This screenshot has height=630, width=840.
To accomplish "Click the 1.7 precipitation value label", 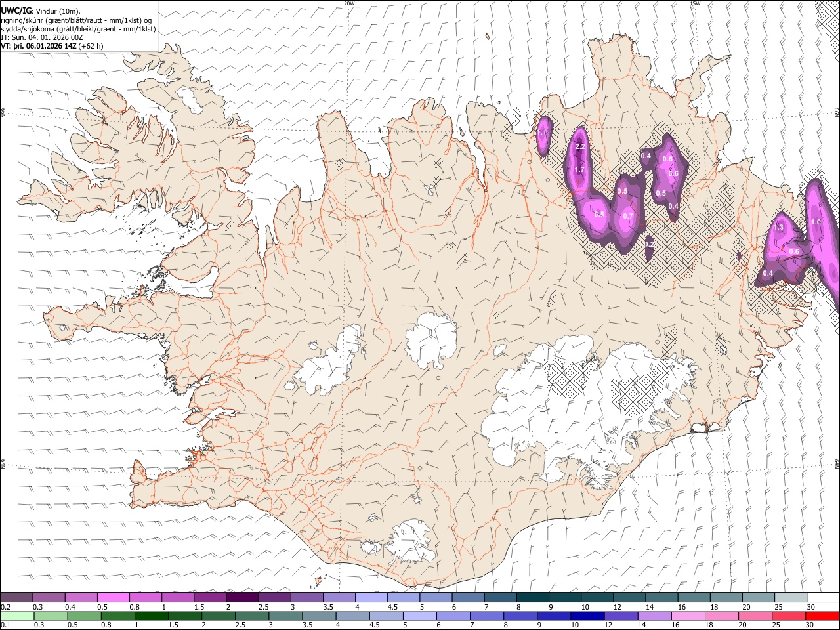I will coord(579,169).
